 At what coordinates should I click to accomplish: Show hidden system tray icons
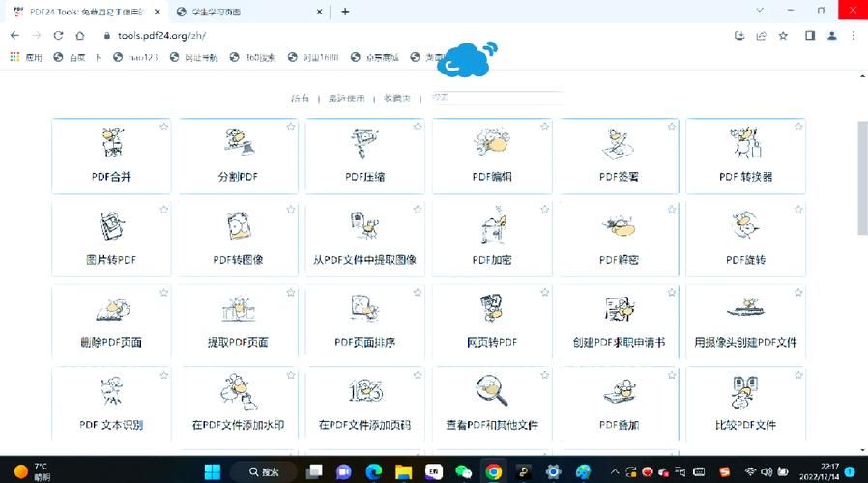click(614, 472)
